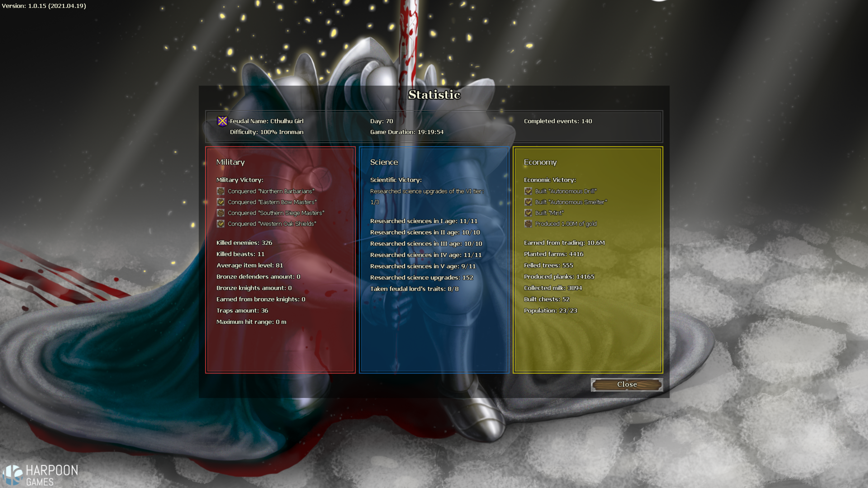Click the Science panel heading
This screenshot has height=488, width=868.
384,162
